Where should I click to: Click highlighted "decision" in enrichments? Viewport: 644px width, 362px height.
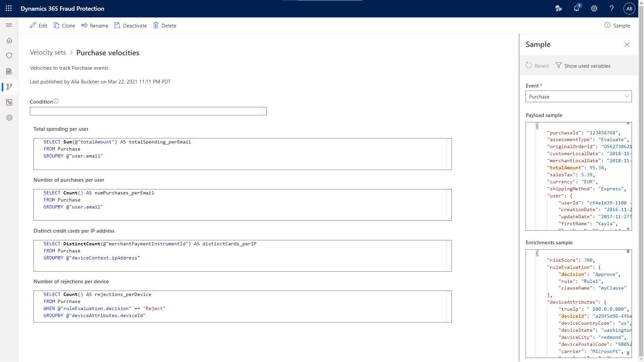click(x=573, y=274)
